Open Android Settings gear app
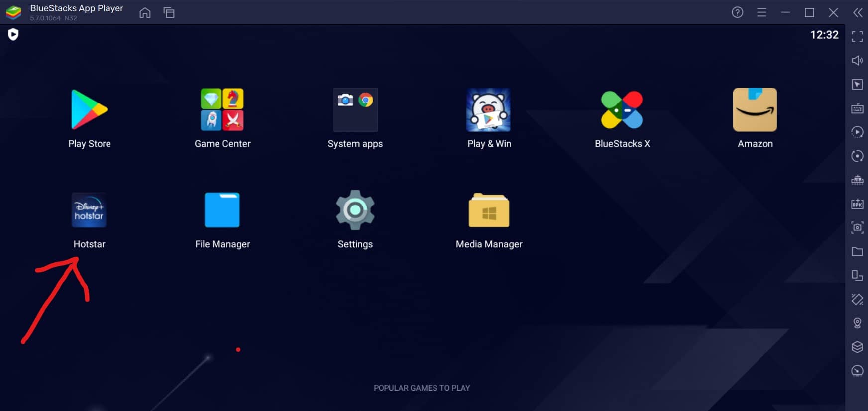The image size is (868, 411). (x=355, y=210)
